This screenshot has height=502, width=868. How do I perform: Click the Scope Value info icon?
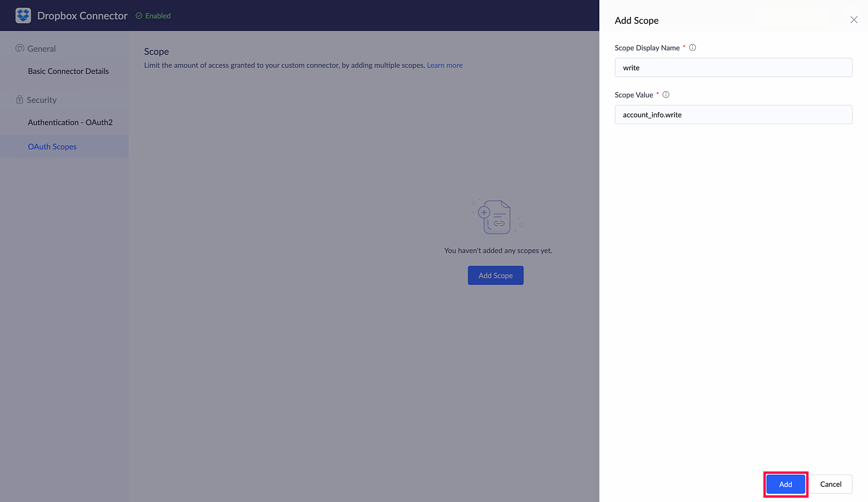click(x=666, y=95)
